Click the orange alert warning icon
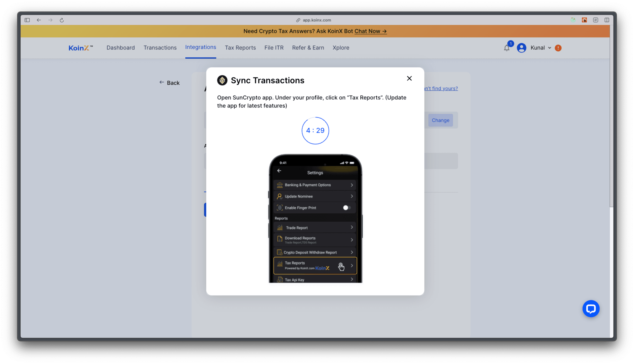634x364 pixels. tap(558, 48)
